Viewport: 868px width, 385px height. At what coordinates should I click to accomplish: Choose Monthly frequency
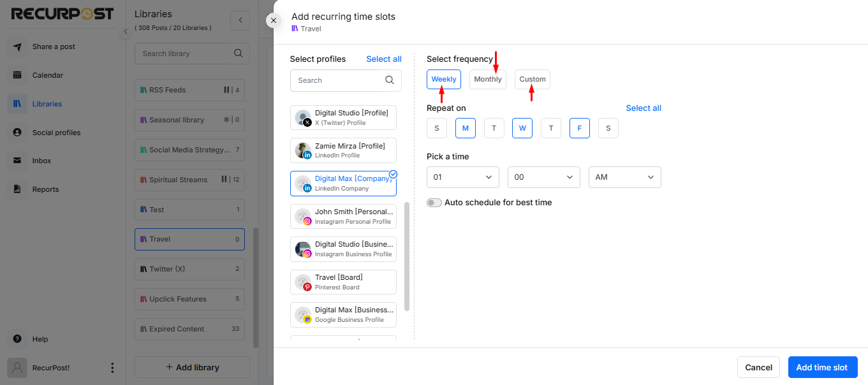pos(488,80)
